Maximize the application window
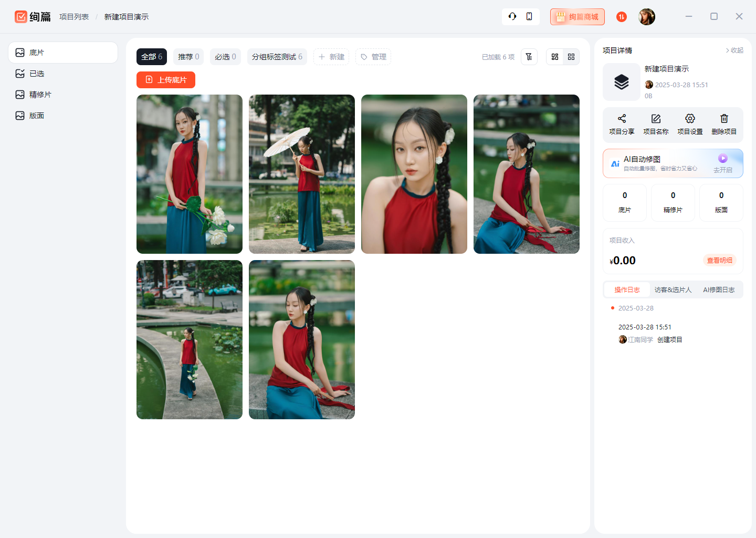The image size is (756, 538). (714, 16)
